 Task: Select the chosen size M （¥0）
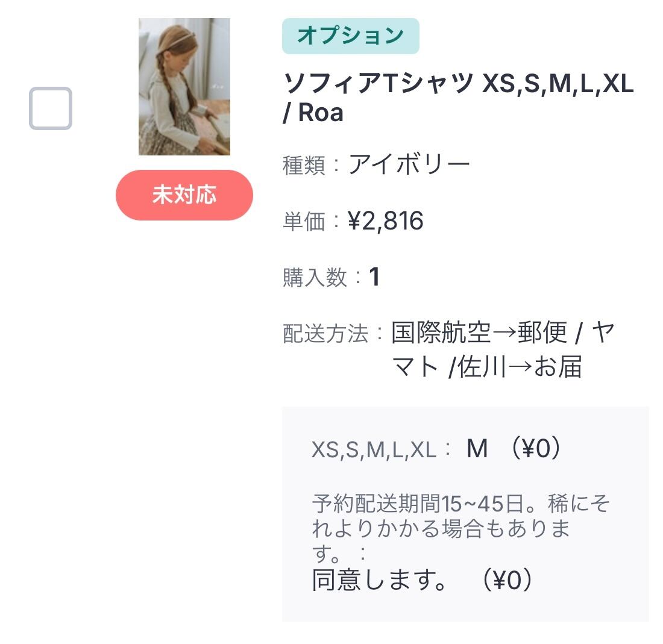513,449
